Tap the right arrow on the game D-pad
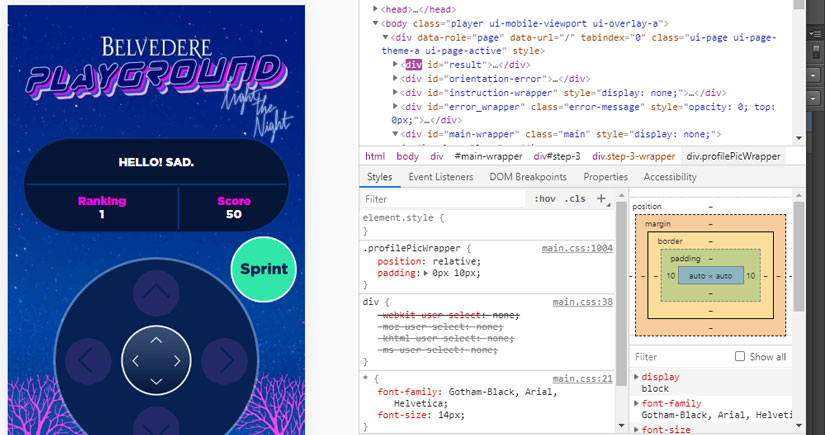 pyautogui.click(x=225, y=361)
